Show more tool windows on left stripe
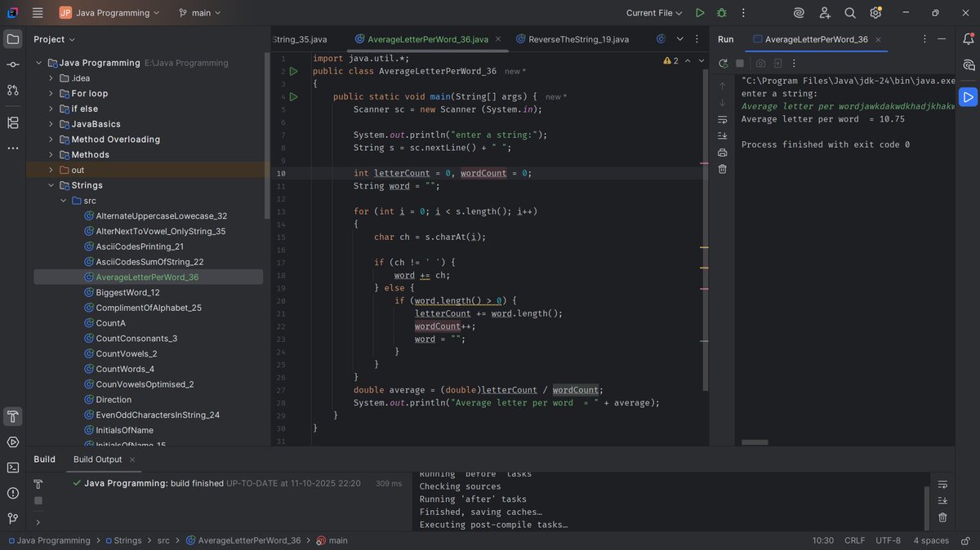This screenshot has height=550, width=980. click(x=13, y=149)
